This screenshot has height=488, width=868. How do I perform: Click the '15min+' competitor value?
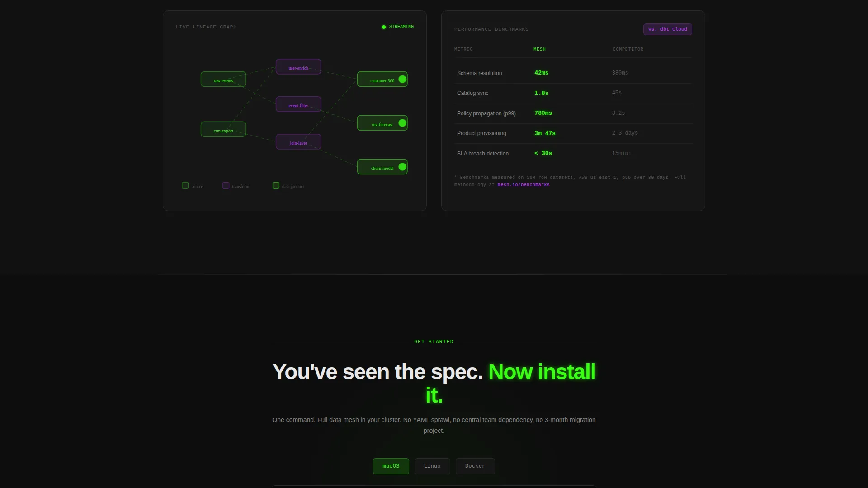coord(622,153)
